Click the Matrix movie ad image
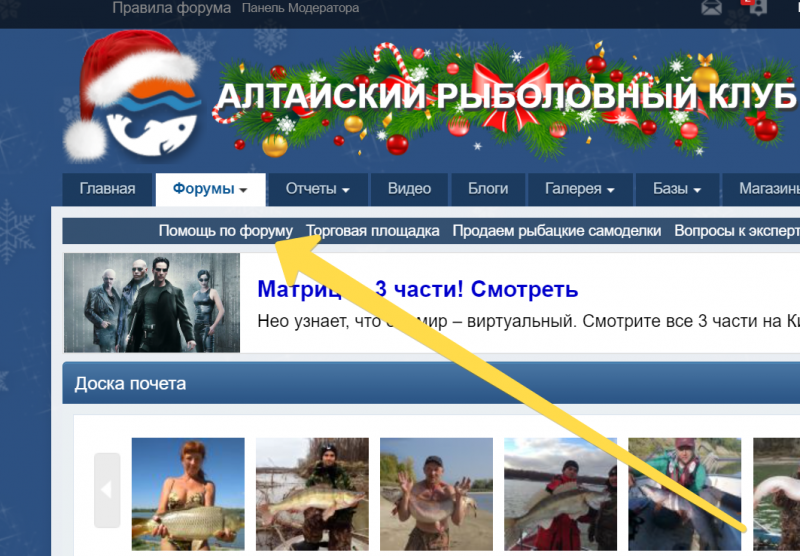This screenshot has width=800, height=556. 152,302
